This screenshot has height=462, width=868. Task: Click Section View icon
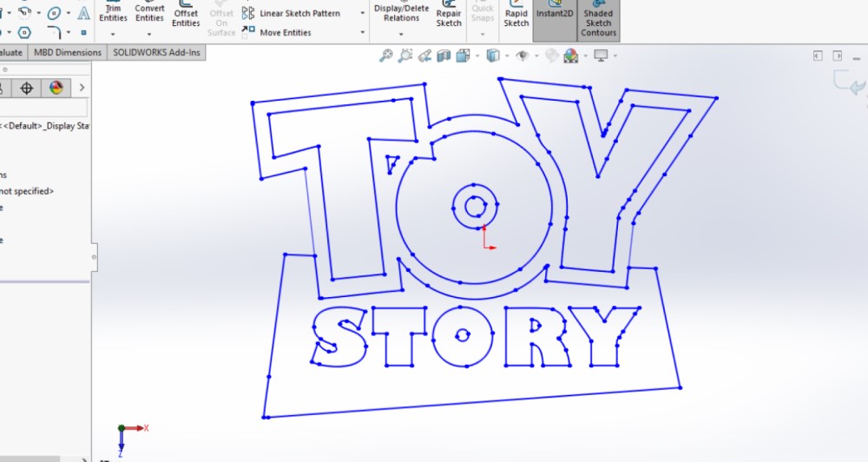coord(444,56)
